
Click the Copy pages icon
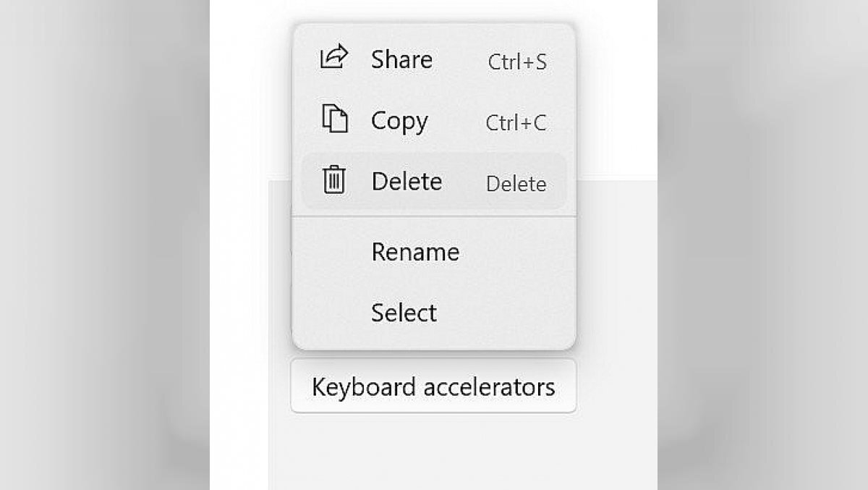pyautogui.click(x=335, y=119)
